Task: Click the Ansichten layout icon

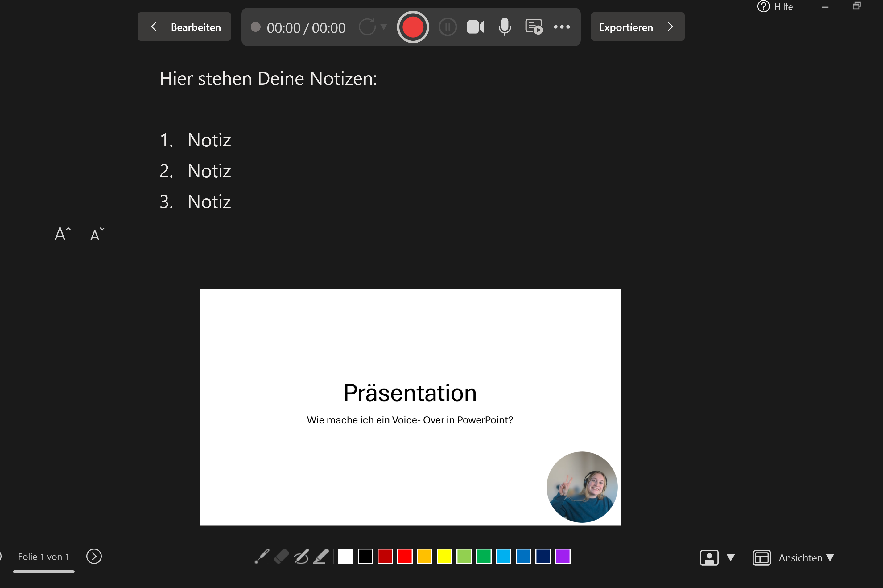Action: point(761,557)
